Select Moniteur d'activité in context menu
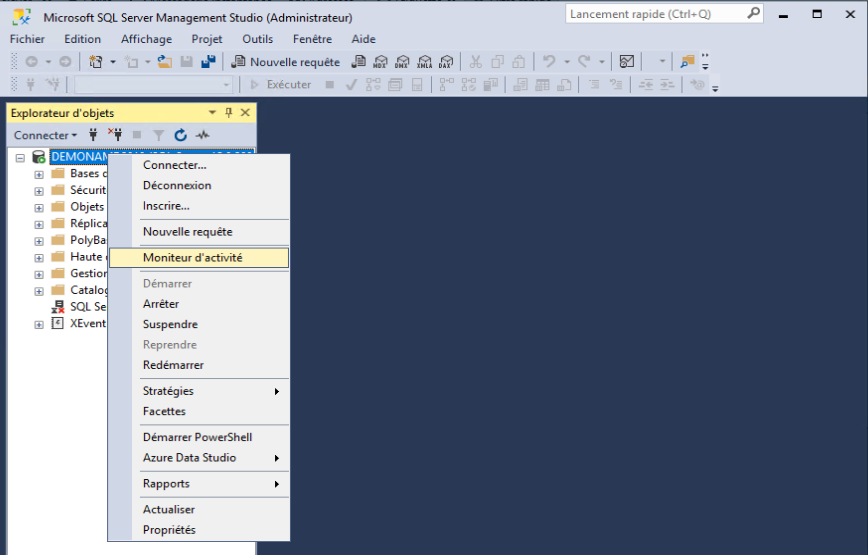This screenshot has width=868, height=555. click(199, 257)
